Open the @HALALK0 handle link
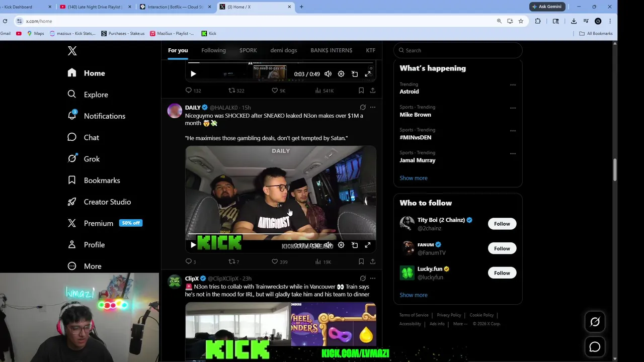 pos(223,108)
